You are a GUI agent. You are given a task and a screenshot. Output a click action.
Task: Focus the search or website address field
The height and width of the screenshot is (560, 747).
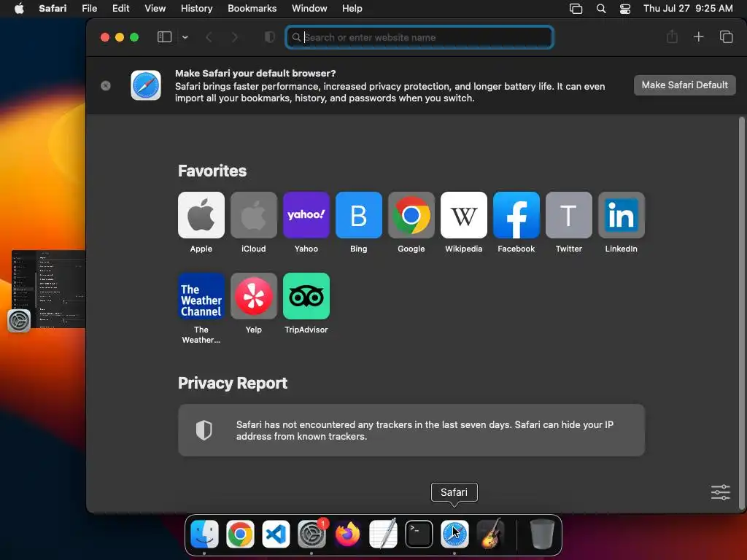coord(419,37)
